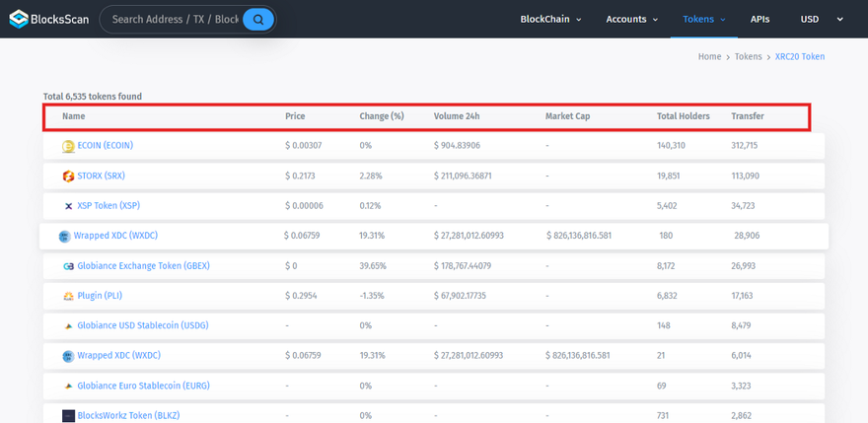868x423 pixels.
Task: Open the USD currency selector
Action: [x=822, y=19]
